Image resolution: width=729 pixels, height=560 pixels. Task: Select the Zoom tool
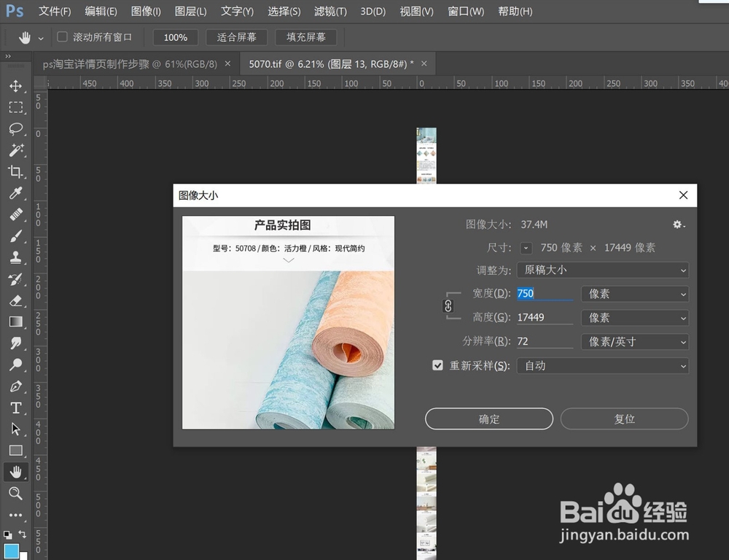[16, 494]
